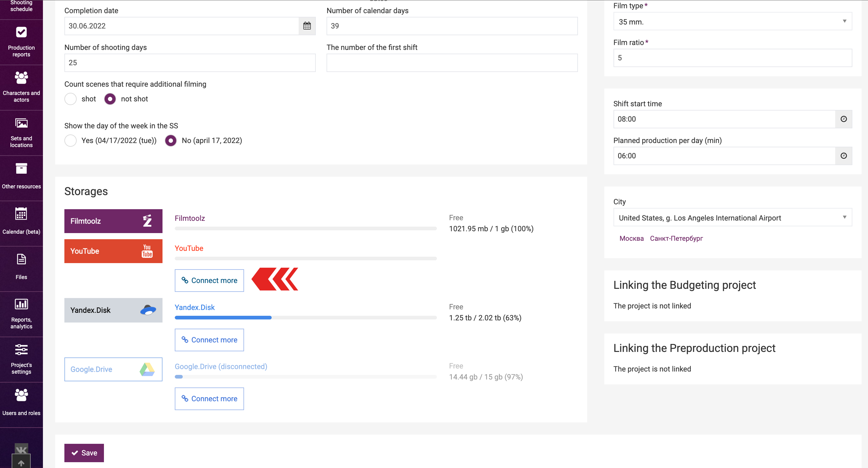Expand the City dropdown
Screen dimensions: 868x468
732,217
